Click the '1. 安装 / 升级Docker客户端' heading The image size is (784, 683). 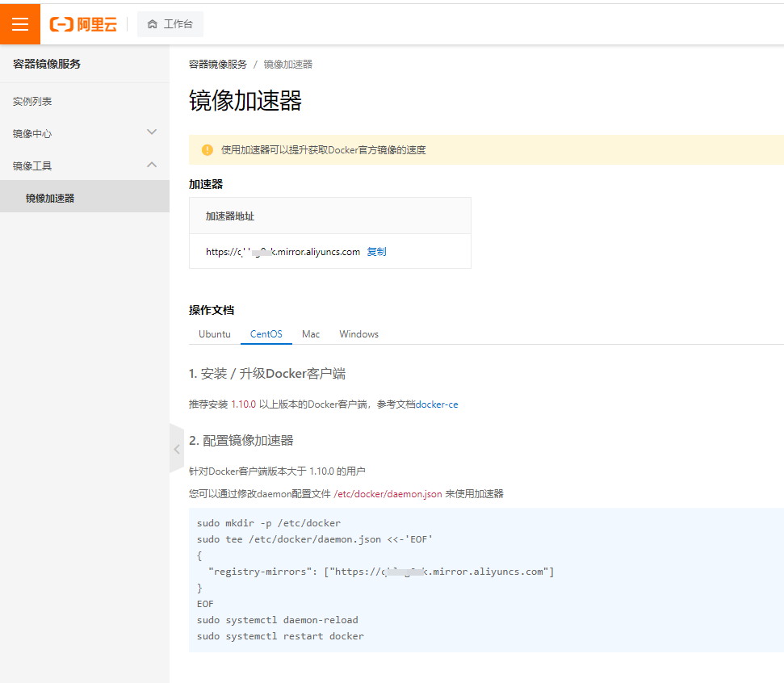click(x=267, y=374)
